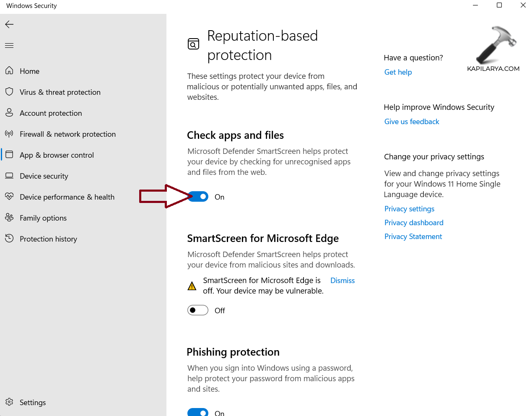This screenshot has width=532, height=416.
Task: Open Settings gear in sidebar
Action: coord(9,402)
